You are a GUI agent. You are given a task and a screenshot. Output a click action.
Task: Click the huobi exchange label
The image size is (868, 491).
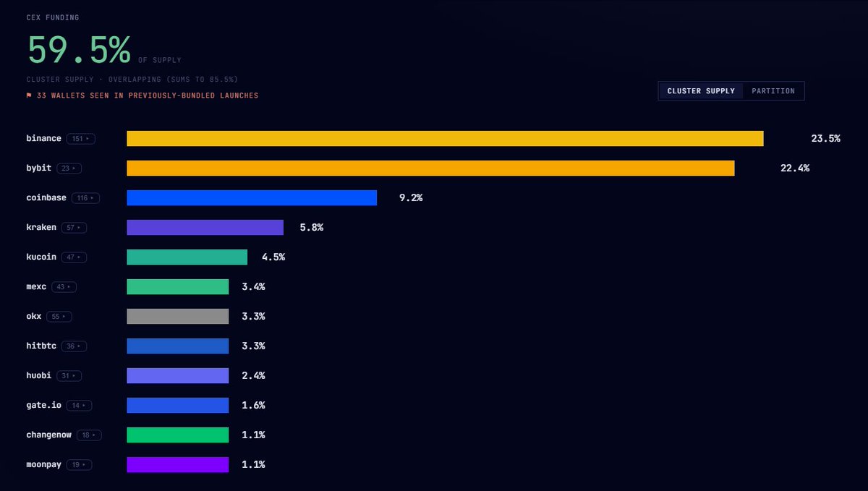[x=39, y=375]
